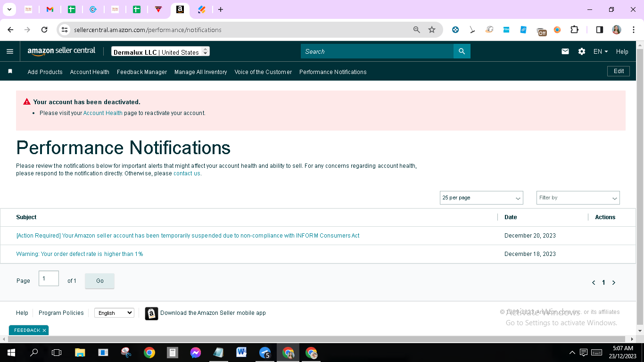Open Messenger from the taskbar

[x=196, y=353]
